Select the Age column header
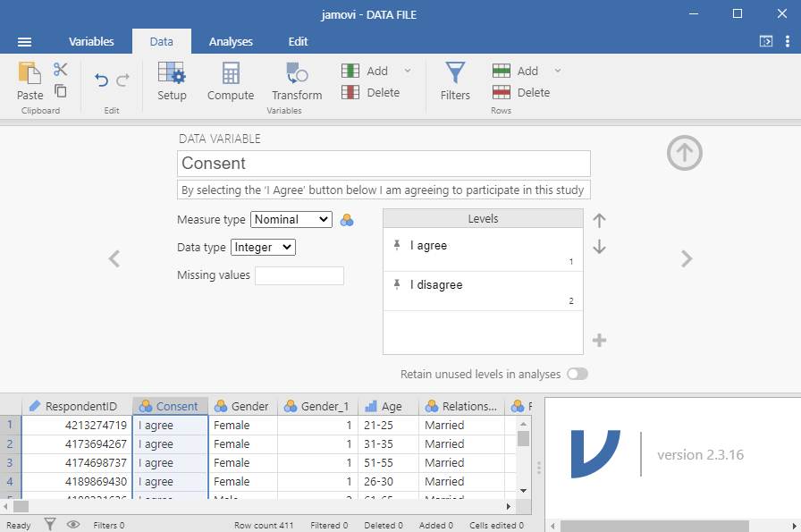 [388, 406]
